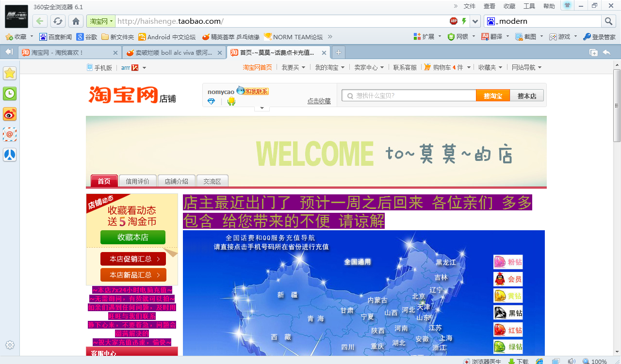Open the history clock sidebar icon
This screenshot has width=621, height=364.
[x=10, y=94]
